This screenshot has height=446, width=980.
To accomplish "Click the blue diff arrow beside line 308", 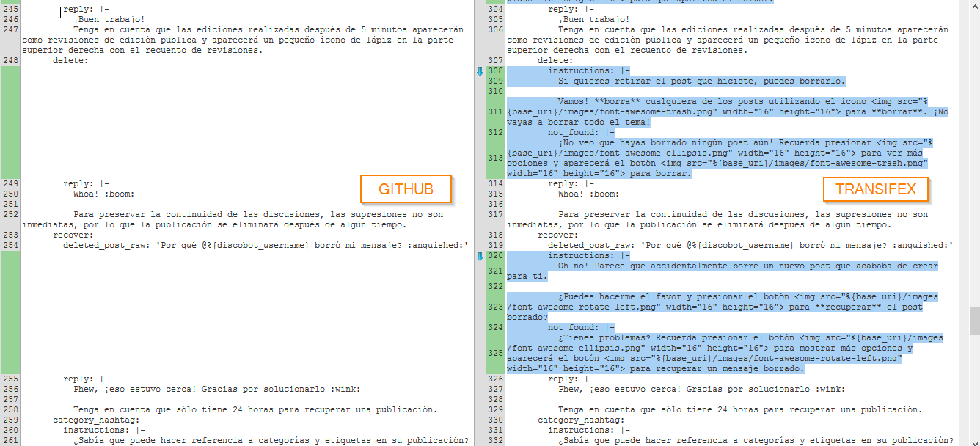I will (x=480, y=71).
